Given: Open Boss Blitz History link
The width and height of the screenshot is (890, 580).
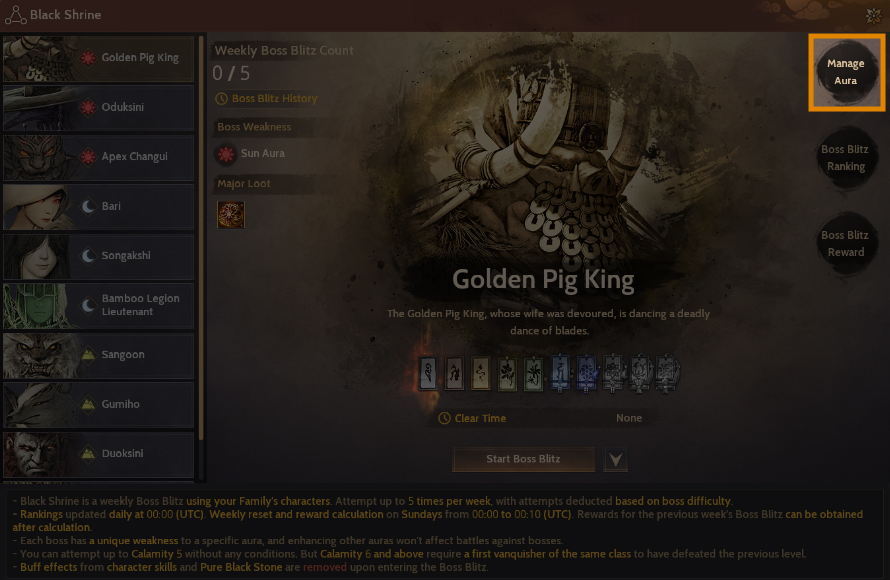Looking at the screenshot, I should [275, 98].
